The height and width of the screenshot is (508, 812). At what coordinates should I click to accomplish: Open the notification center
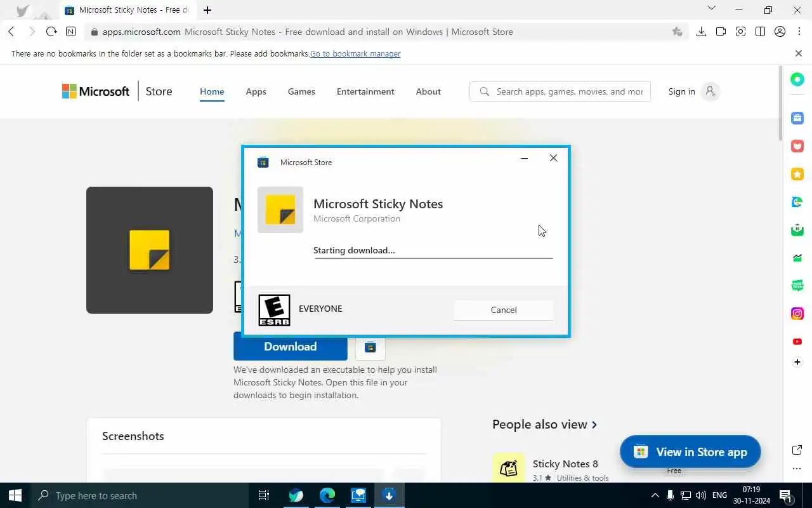785,495
